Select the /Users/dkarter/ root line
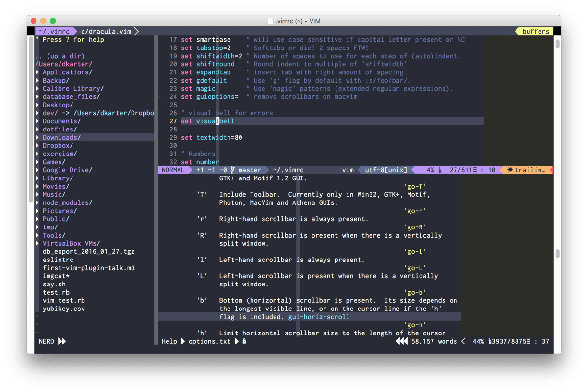Screen dimensions: 588x392 [x=64, y=64]
